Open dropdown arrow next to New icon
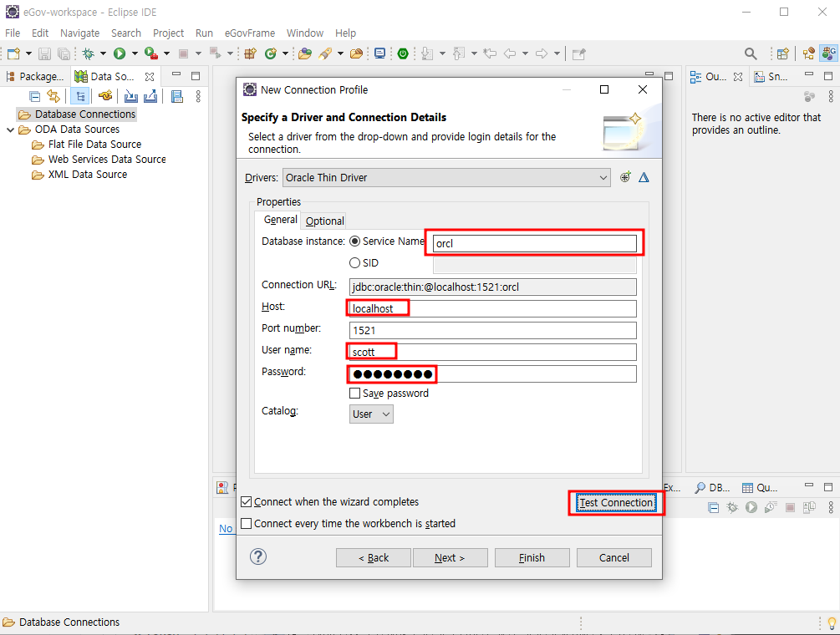This screenshot has height=635, width=840. tap(28, 53)
